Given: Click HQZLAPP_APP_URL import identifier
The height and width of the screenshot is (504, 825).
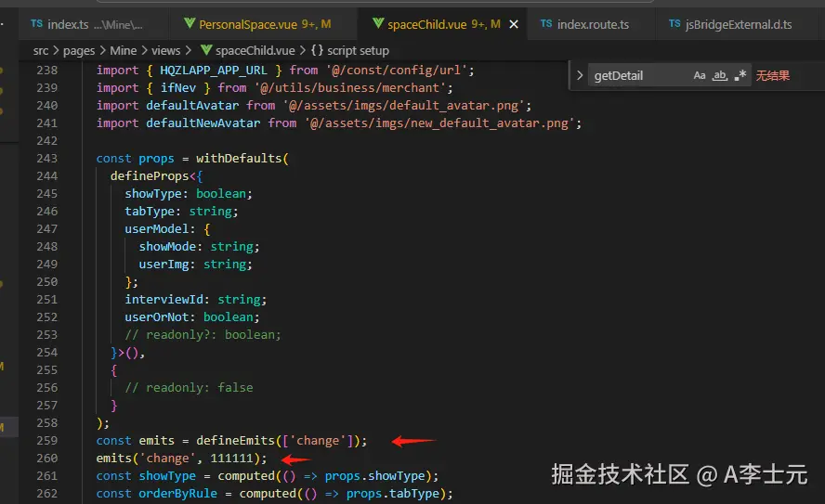Looking at the screenshot, I should tap(213, 71).
